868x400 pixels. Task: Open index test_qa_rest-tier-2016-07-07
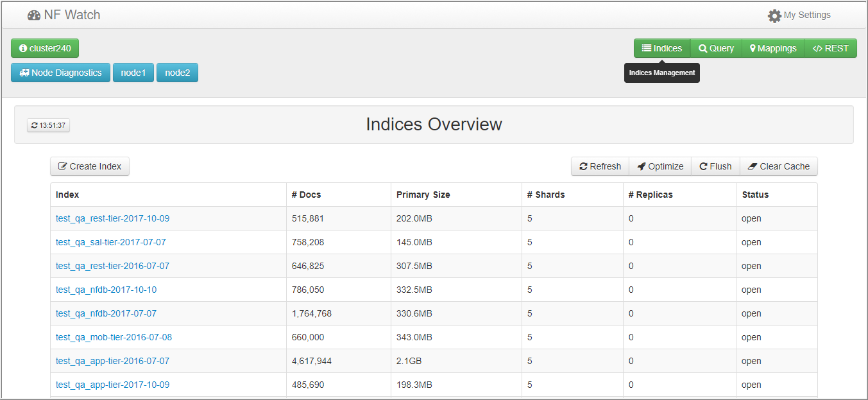tap(112, 266)
